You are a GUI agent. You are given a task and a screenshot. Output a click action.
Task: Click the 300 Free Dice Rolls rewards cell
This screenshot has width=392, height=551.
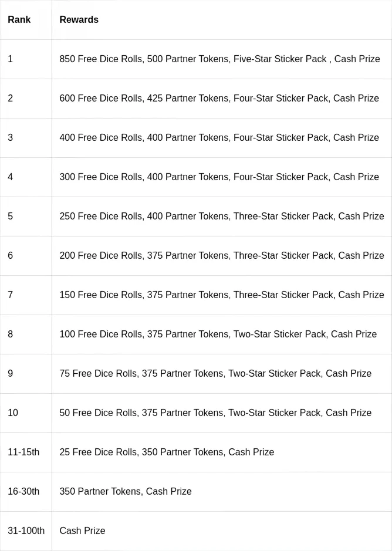tap(219, 177)
